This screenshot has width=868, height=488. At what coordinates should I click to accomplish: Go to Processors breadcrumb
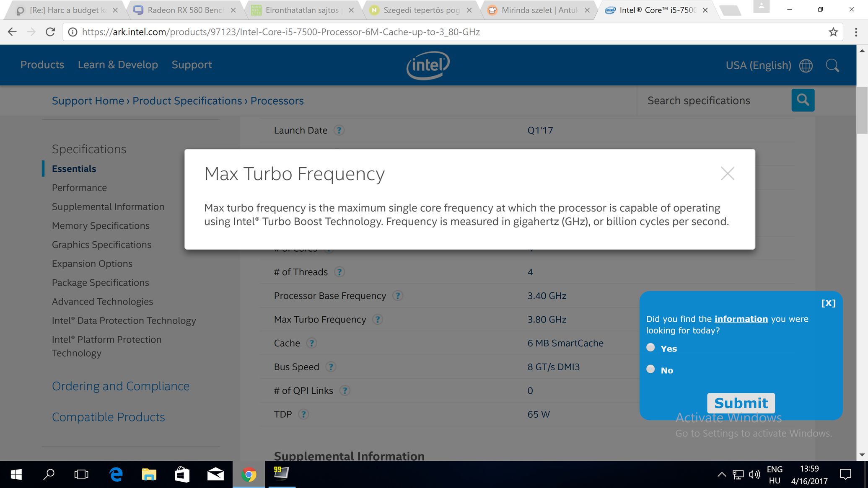[277, 101]
